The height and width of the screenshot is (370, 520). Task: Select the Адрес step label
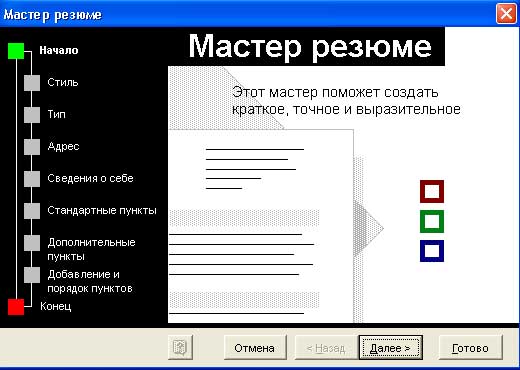(x=63, y=146)
